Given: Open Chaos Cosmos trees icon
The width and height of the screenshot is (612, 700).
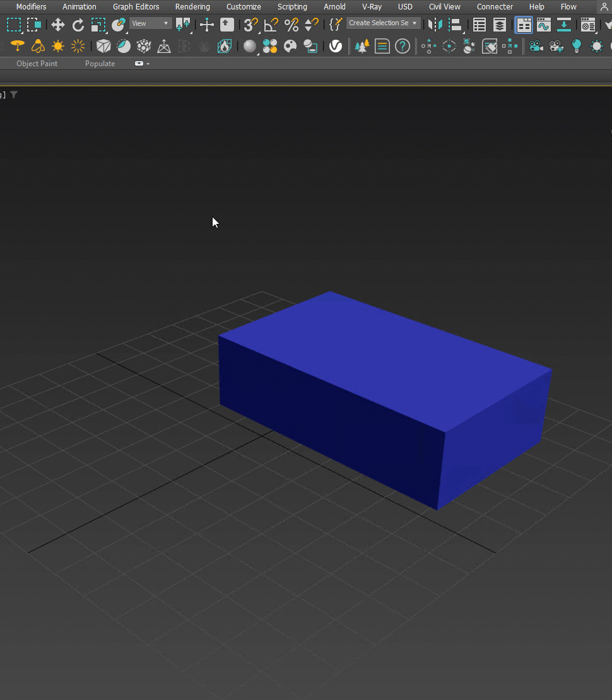Looking at the screenshot, I should (x=362, y=46).
